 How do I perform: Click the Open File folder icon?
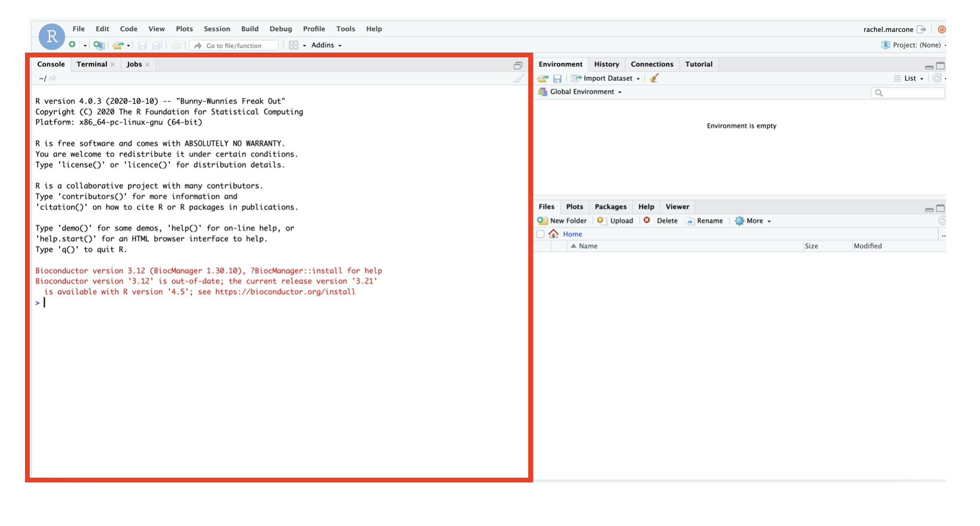[118, 45]
